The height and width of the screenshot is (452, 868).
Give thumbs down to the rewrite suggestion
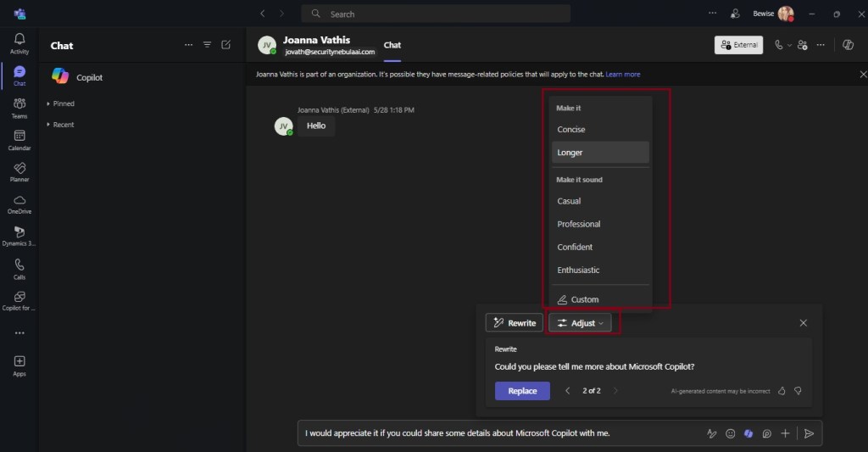798,391
